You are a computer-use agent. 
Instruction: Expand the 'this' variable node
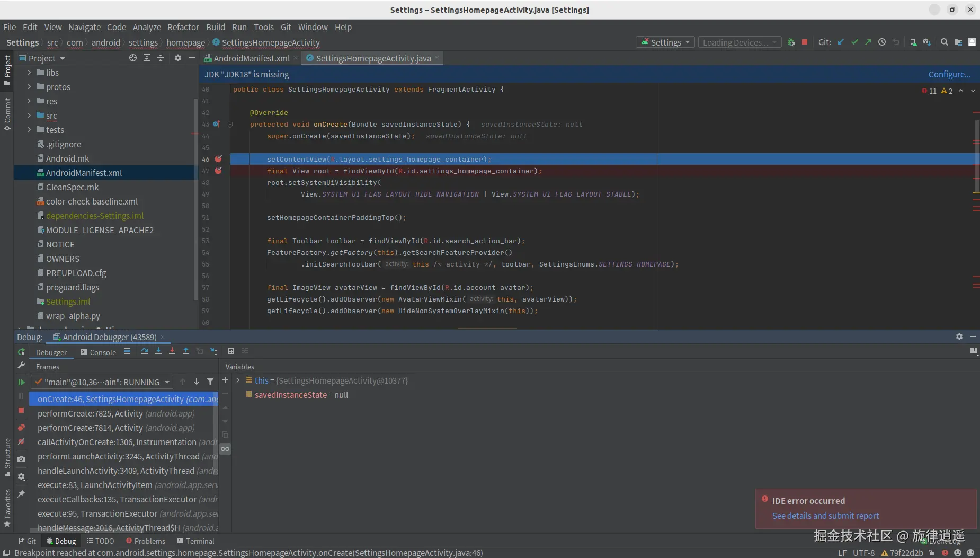click(x=238, y=380)
